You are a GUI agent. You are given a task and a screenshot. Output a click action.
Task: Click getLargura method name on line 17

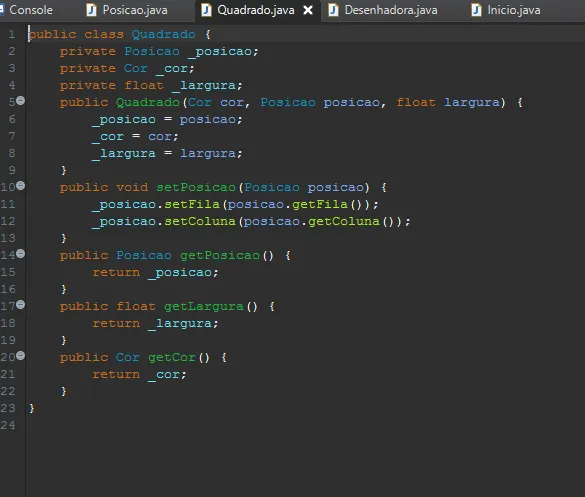pos(204,306)
